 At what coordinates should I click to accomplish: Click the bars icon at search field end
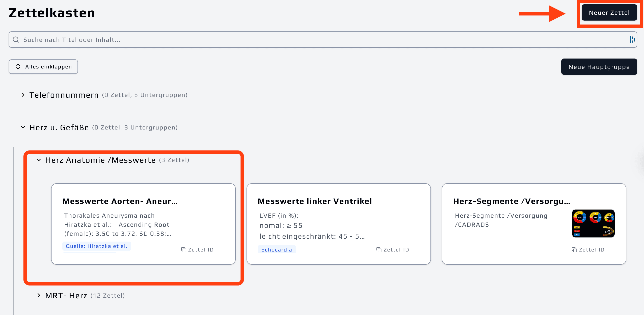click(x=632, y=40)
